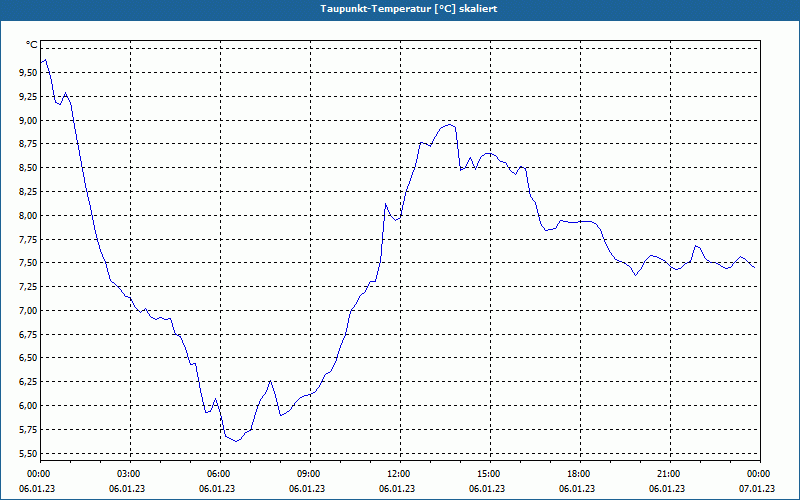Select the 7,00 y-axis label
This screenshot has height=500, width=800.
tap(28, 311)
